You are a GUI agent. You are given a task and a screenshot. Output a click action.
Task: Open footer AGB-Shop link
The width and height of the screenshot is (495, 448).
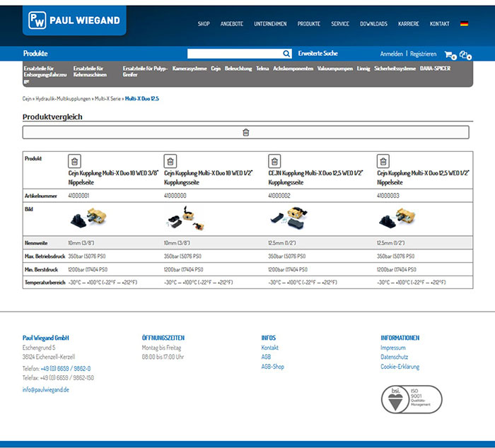(273, 367)
